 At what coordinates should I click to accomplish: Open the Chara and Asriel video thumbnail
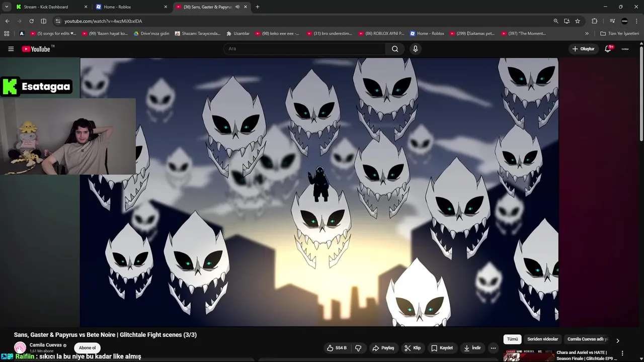[528, 356]
